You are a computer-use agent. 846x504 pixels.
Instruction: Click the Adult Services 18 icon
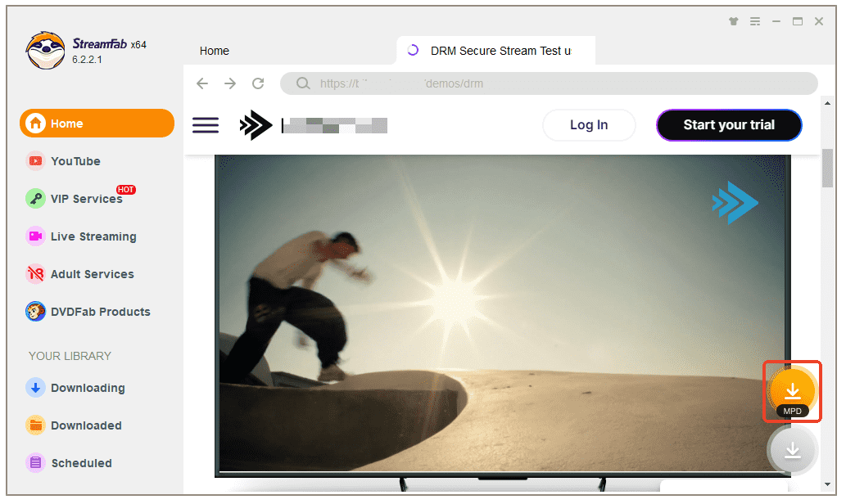pos(35,274)
